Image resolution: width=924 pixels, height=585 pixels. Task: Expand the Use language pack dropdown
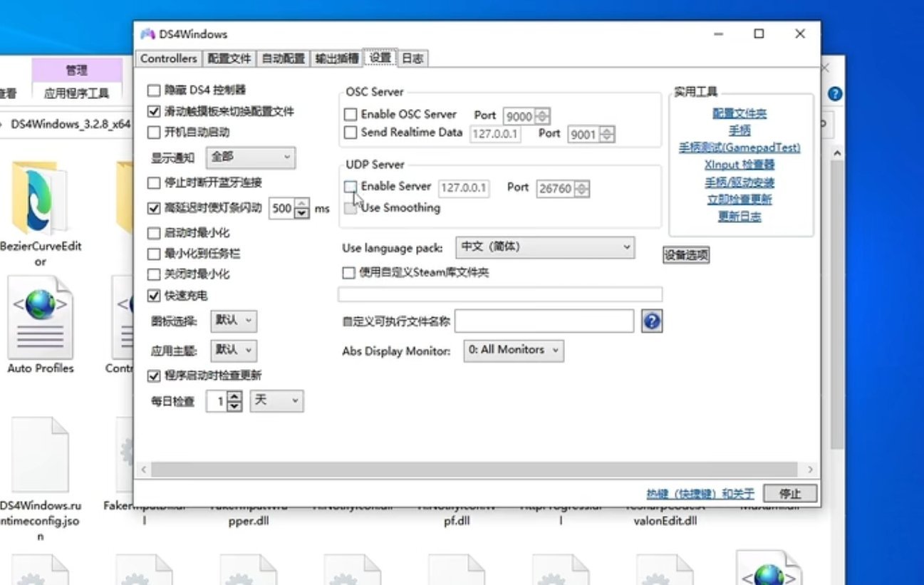tap(545, 248)
